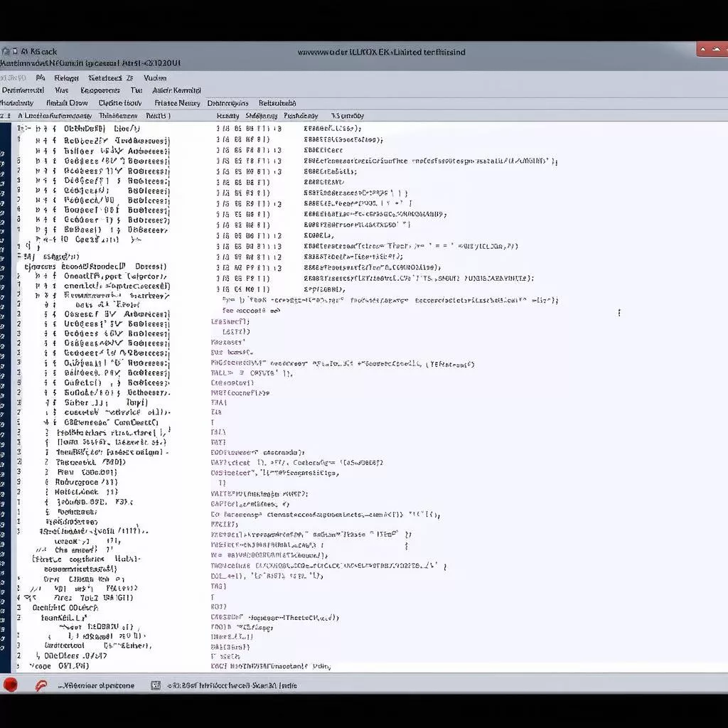
Task: Click the red window control button top-right
Action: [x=711, y=49]
